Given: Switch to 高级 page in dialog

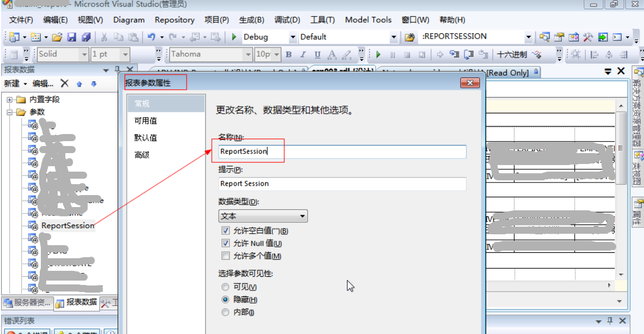Looking at the screenshot, I should click(x=166, y=155).
